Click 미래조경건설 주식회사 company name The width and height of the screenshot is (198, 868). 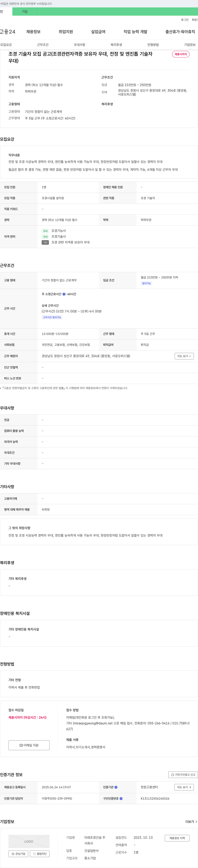(x=95, y=840)
